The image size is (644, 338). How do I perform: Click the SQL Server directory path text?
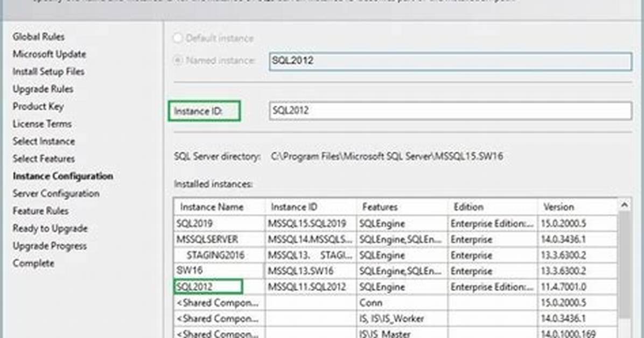387,157
